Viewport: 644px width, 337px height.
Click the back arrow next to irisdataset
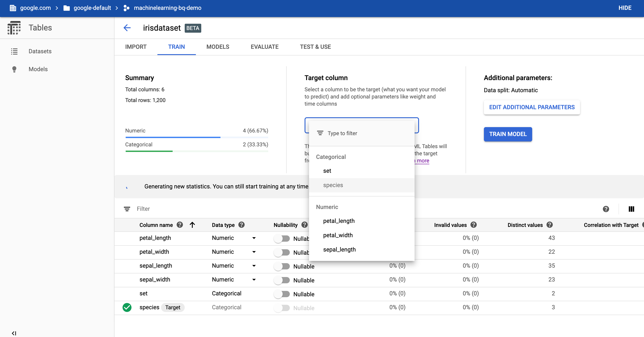(127, 28)
